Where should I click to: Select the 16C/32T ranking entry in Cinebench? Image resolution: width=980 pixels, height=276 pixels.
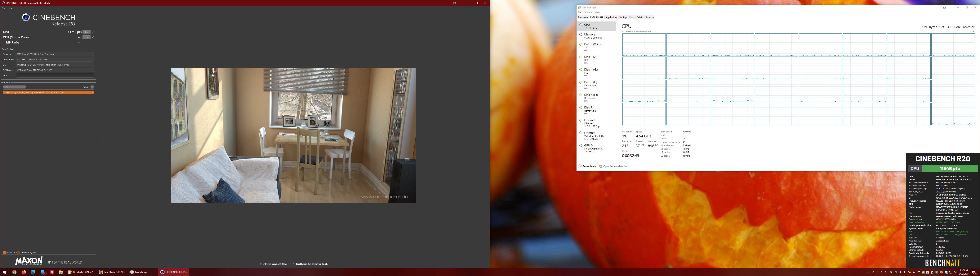point(48,93)
